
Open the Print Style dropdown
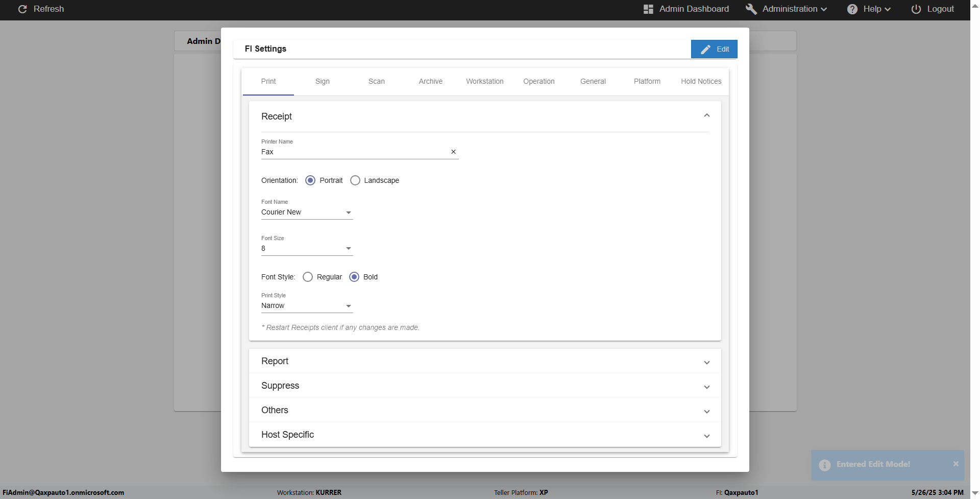307,306
